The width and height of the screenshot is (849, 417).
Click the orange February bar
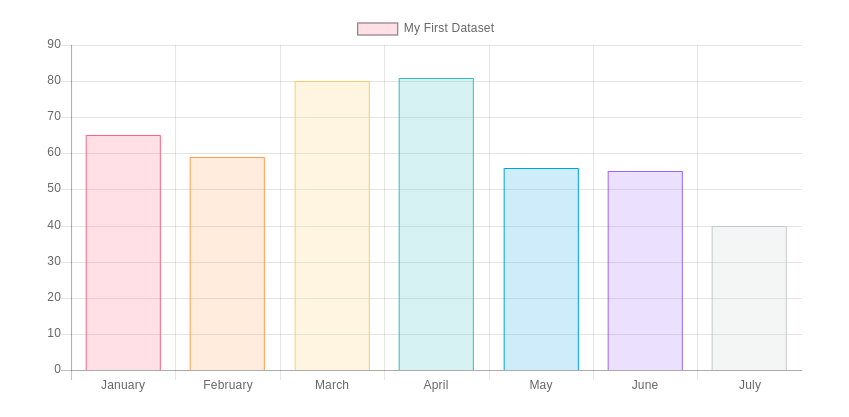pos(227,264)
